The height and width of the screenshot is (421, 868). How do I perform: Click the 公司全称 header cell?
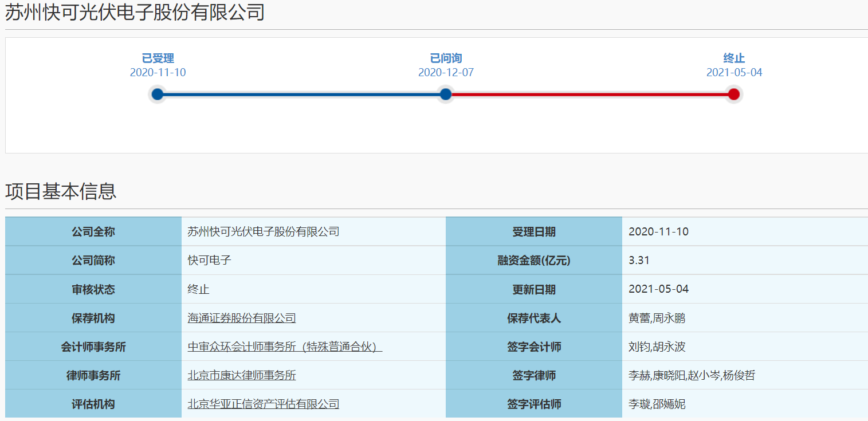93,231
